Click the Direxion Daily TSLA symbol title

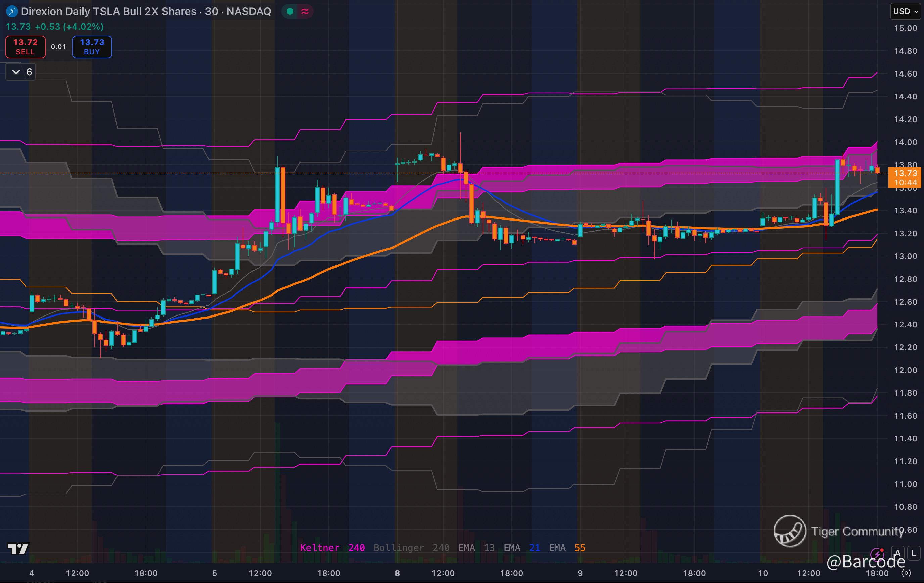146,11
